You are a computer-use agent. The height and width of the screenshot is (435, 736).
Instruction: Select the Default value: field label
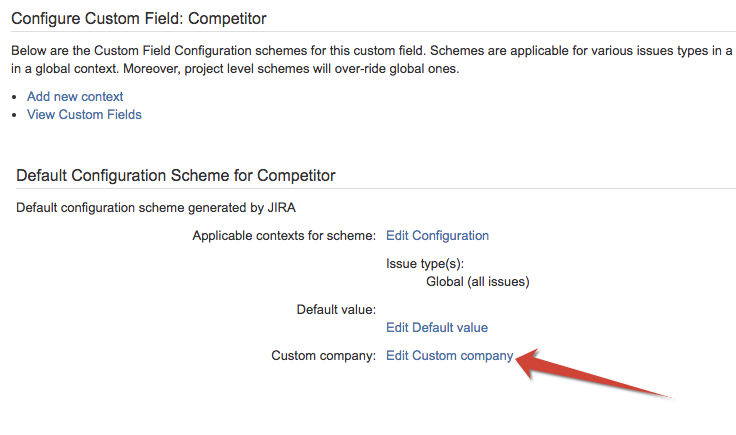pos(336,309)
